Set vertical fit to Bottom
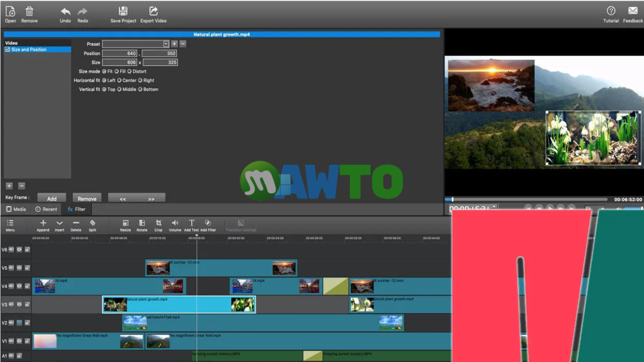 click(140, 89)
